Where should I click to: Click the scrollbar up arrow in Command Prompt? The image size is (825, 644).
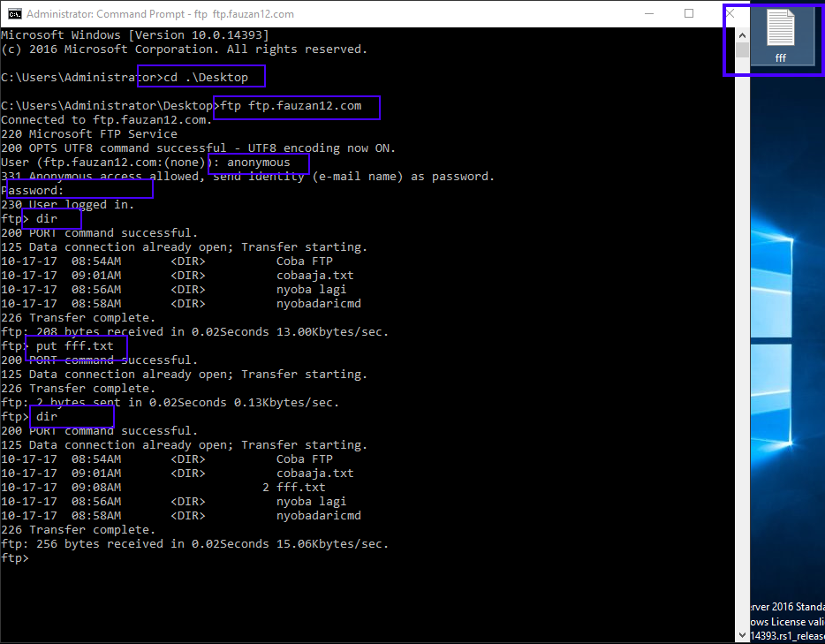[x=742, y=35]
